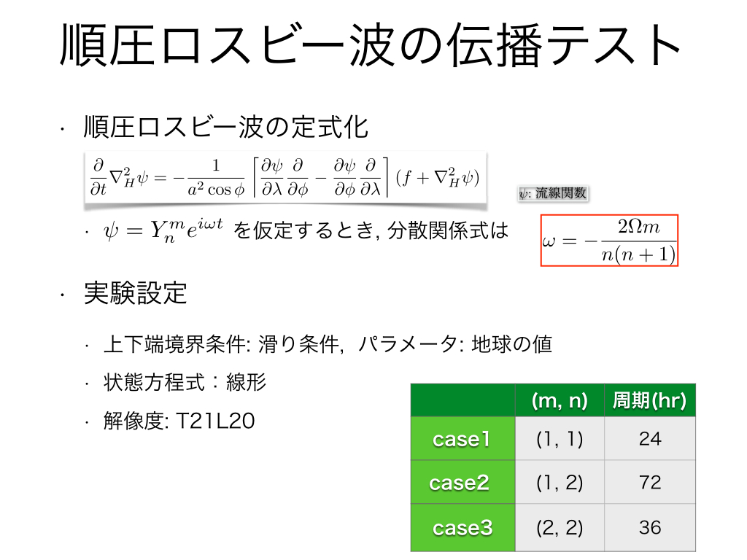747x560 pixels.
Task: Click the 周期(hr) table header cell
Action: click(x=650, y=400)
